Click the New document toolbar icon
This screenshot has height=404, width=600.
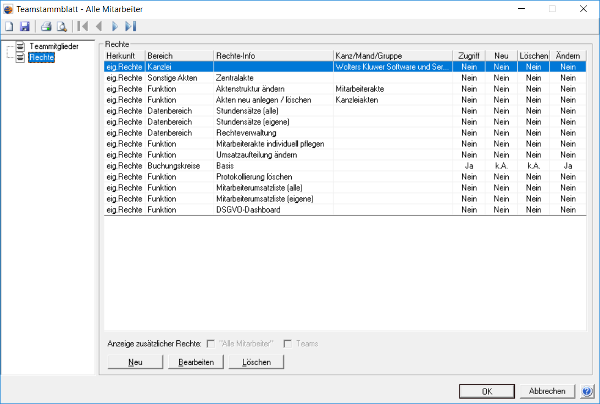(x=9, y=26)
